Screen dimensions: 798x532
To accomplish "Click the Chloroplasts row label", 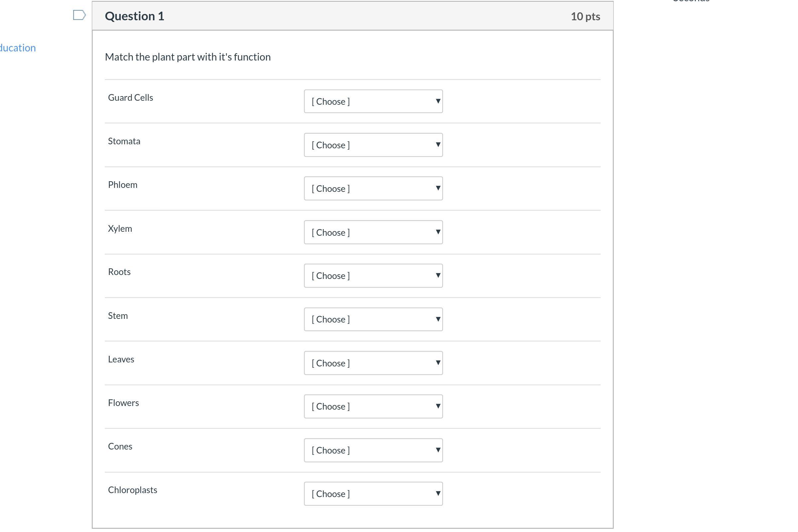I will click(x=133, y=490).
